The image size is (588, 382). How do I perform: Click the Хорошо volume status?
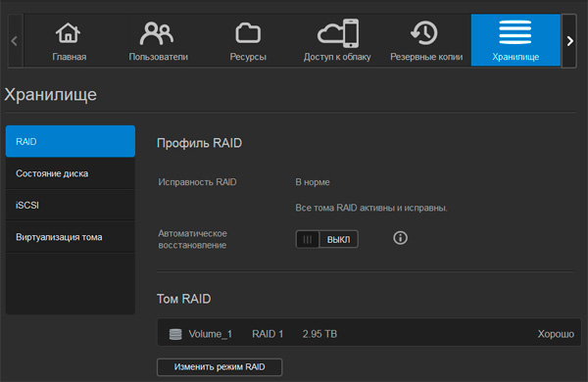click(556, 334)
